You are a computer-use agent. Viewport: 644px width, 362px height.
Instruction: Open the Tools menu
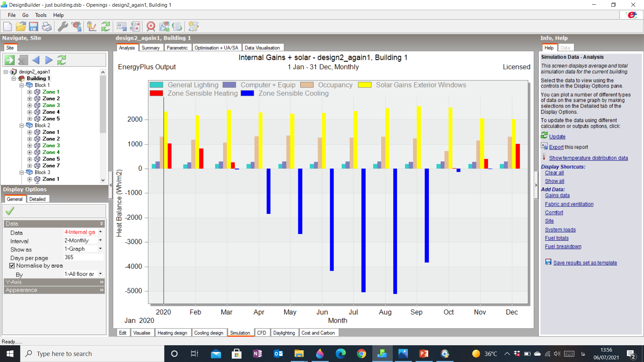click(x=41, y=15)
